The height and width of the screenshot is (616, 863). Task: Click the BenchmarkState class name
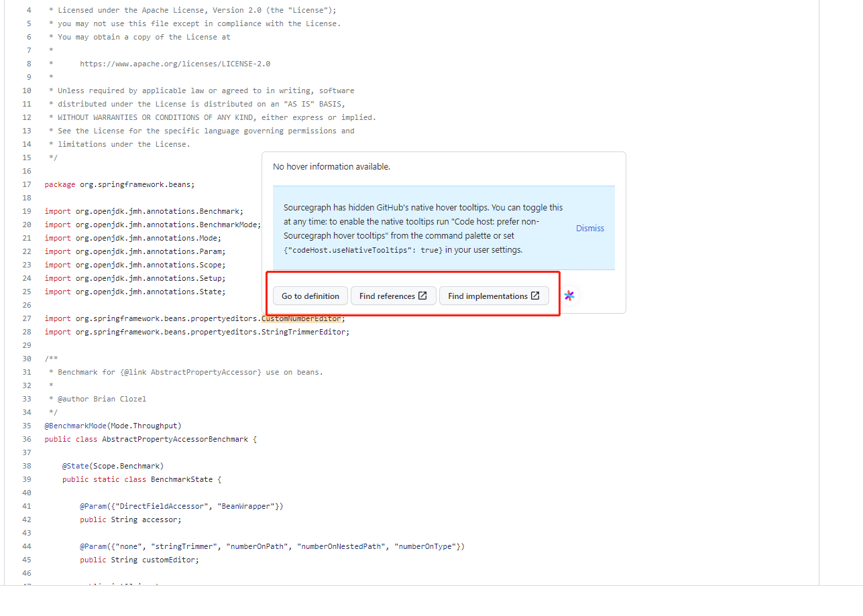182,479
